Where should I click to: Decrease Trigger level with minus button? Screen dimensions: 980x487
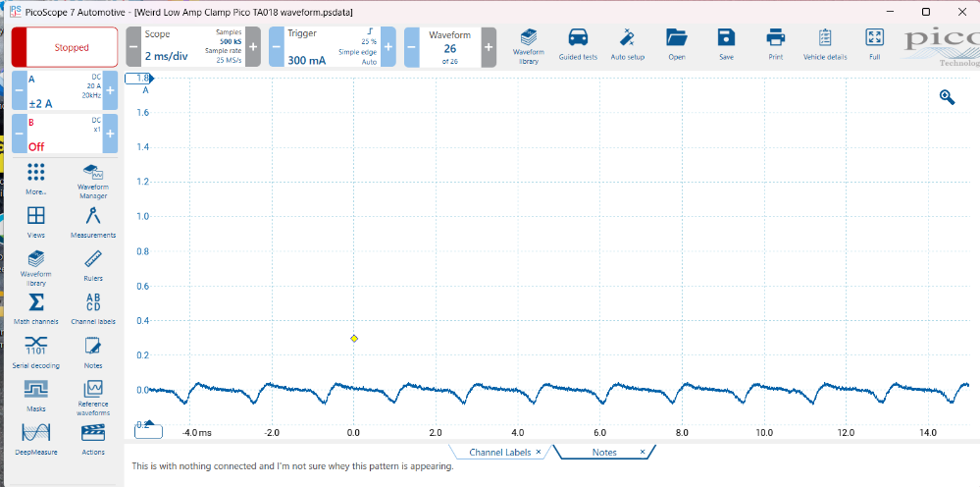click(x=277, y=47)
